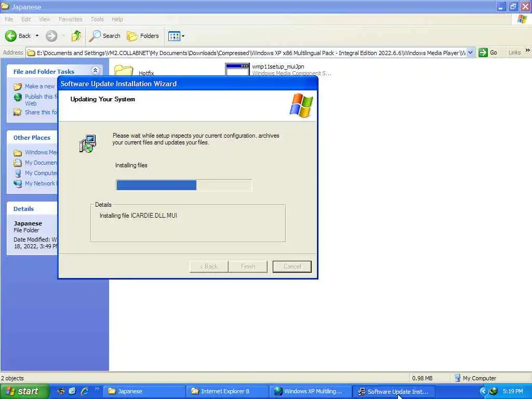The image size is (532, 399).
Task: Click the Windows flag logo in Explorer menubar
Action: pyautogui.click(x=522, y=19)
